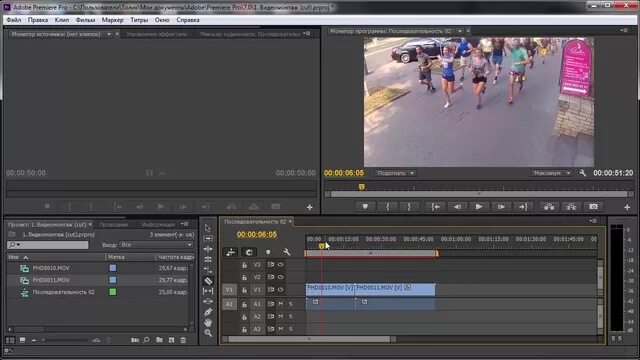
Task: Click the Lift button in Program Monitor
Action: [x=549, y=207]
